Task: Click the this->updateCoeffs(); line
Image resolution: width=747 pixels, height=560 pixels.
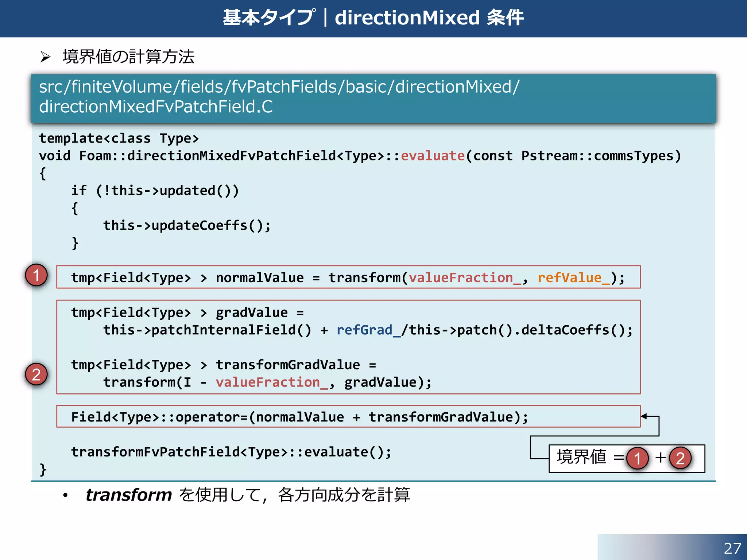Action: (187, 226)
